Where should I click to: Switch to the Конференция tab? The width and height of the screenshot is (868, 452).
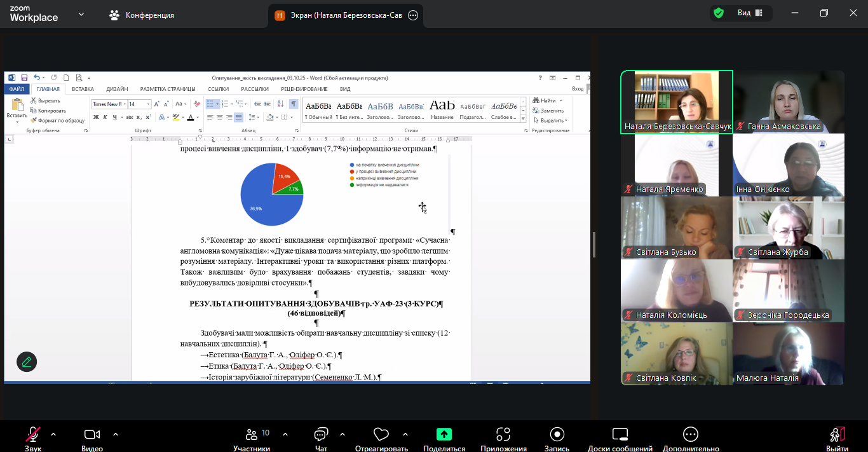[142, 15]
